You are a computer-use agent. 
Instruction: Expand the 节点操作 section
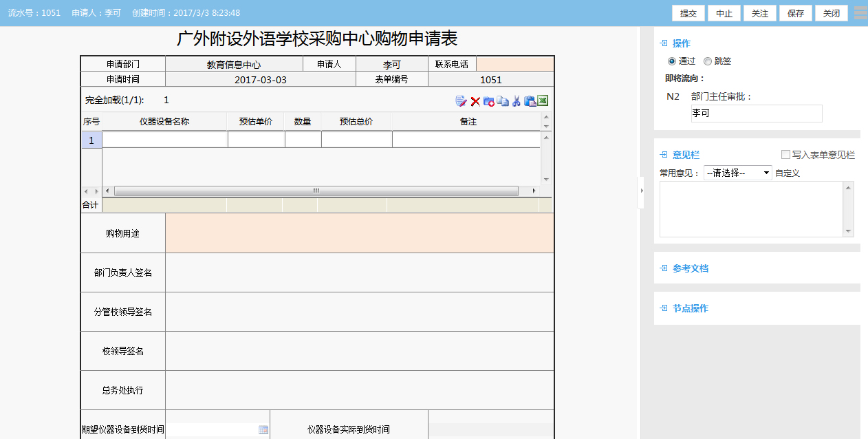tap(690, 308)
